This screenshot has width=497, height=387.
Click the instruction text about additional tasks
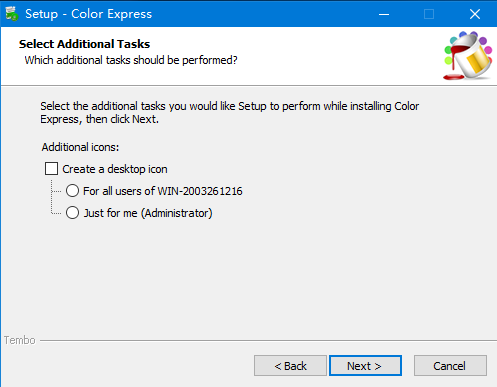tap(230, 112)
